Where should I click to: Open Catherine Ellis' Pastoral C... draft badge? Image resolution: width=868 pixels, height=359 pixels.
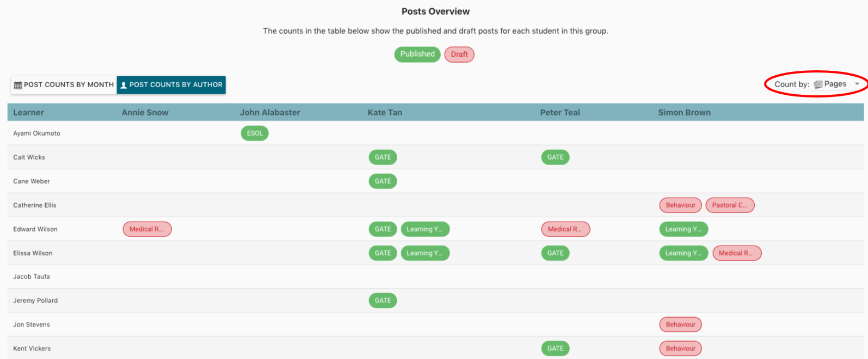click(x=730, y=205)
